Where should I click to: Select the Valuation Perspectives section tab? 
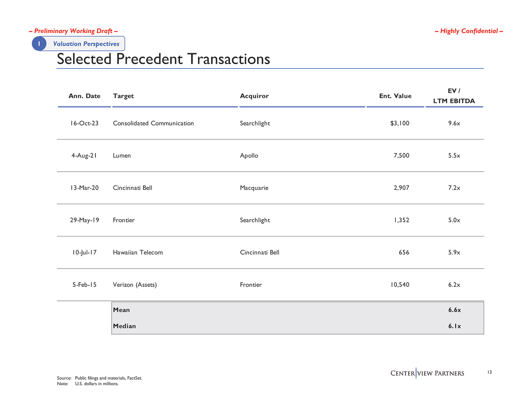86,44
